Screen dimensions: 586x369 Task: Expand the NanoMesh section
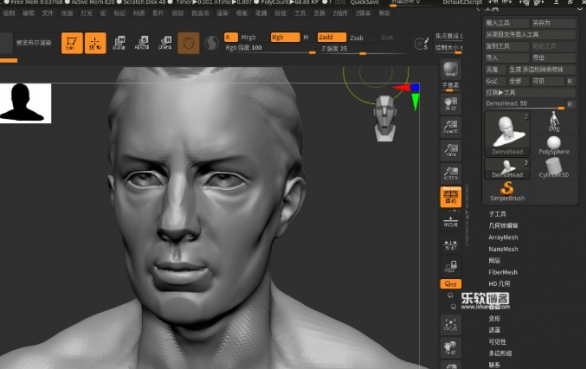(503, 249)
